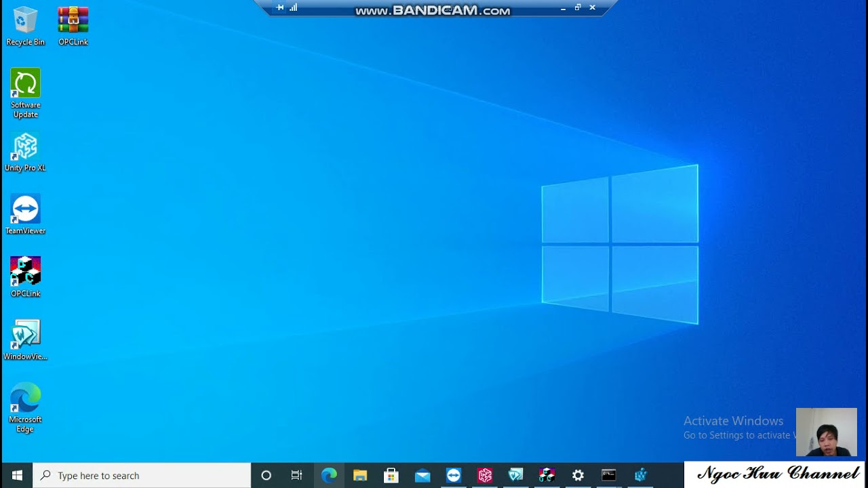Viewport: 868px width, 488px height.
Task: Select the WindowViewer desktop shortcut
Action: tap(25, 341)
